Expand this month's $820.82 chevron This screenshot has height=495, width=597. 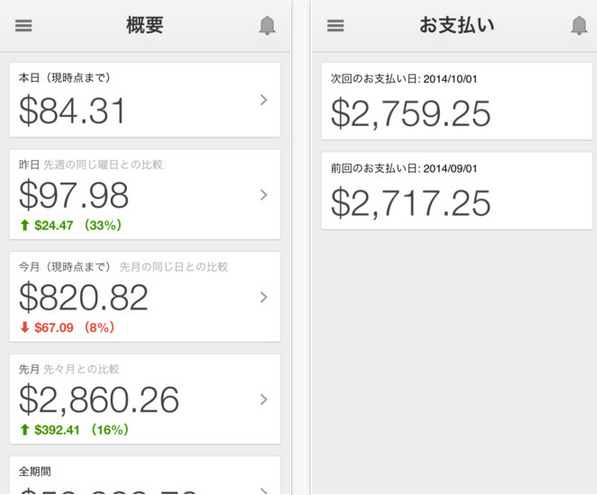pyautogui.click(x=263, y=297)
